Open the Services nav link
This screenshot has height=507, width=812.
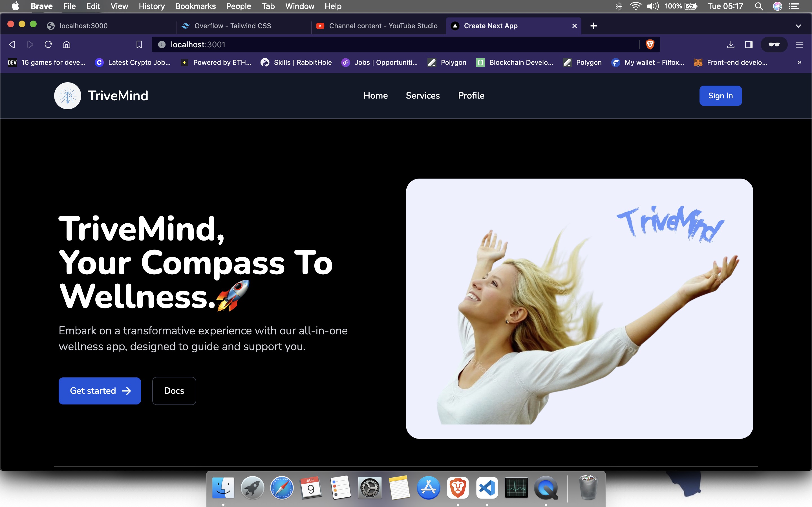422,96
